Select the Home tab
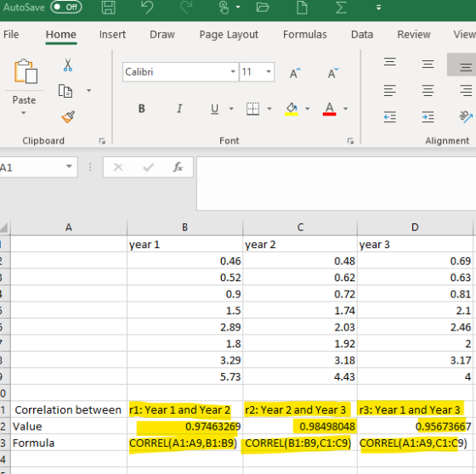476x474 pixels. click(61, 34)
